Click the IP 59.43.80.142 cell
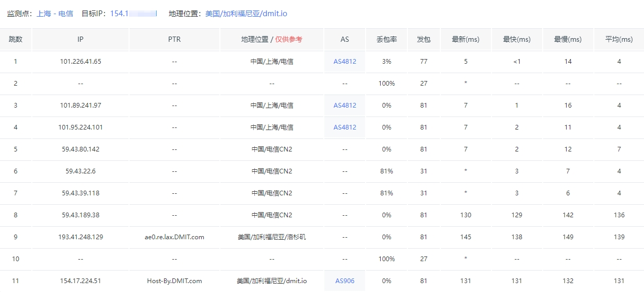644x292 pixels. [x=80, y=149]
